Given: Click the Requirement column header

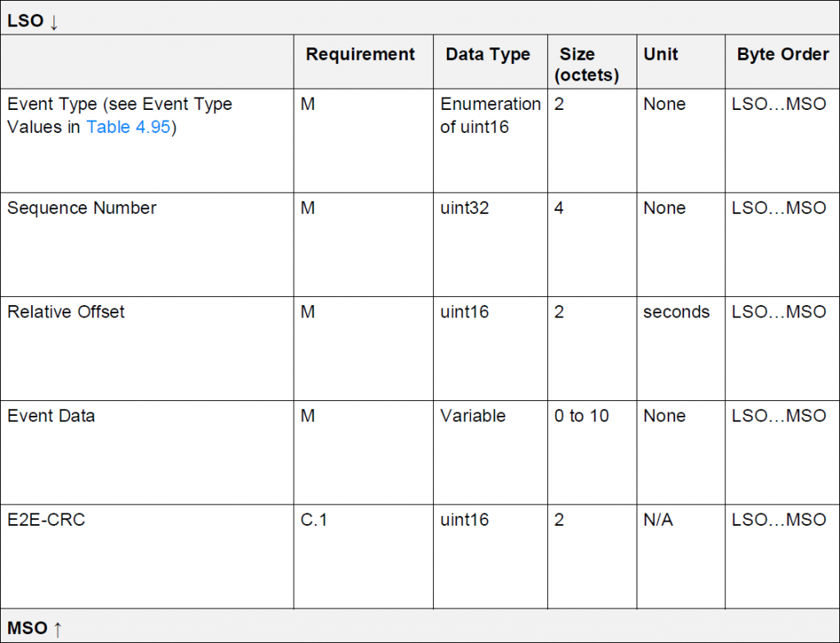Looking at the screenshot, I should [x=360, y=54].
